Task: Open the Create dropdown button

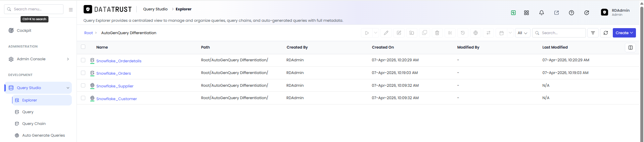Action: click(624, 33)
